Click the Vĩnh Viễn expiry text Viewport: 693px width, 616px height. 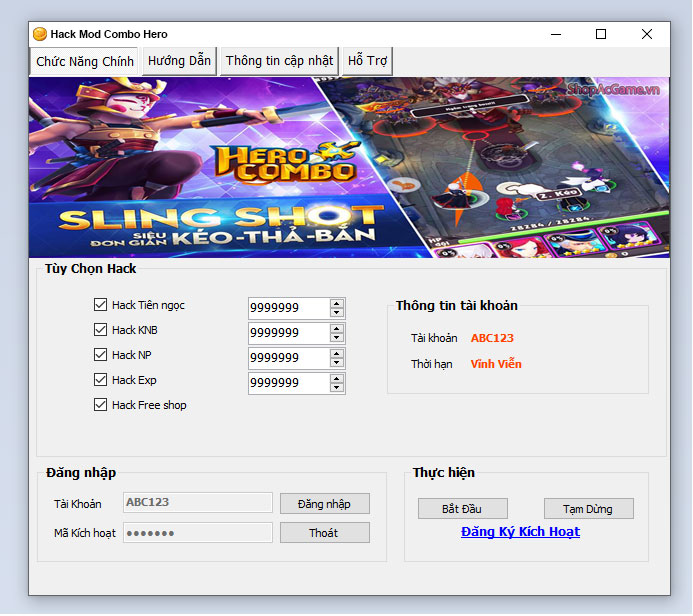496,364
